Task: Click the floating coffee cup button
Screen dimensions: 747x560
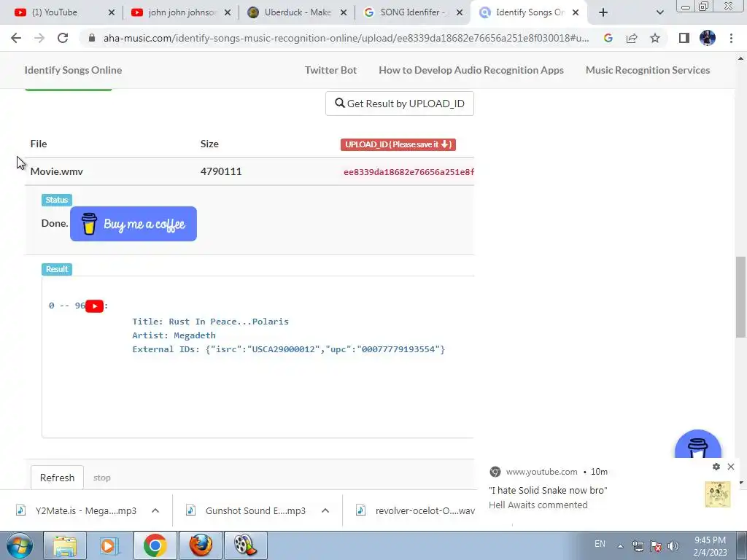Action: tap(698, 446)
